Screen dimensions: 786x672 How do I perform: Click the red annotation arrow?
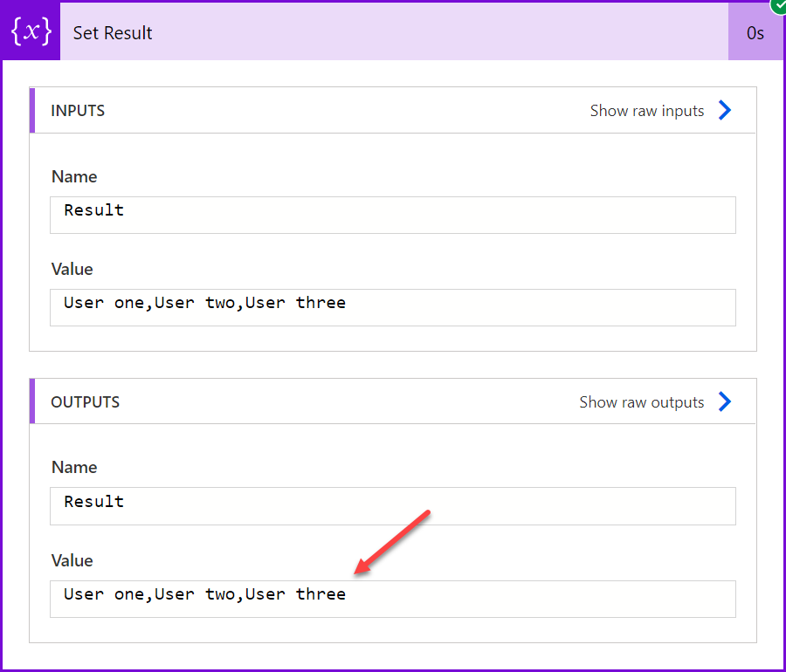[392, 542]
